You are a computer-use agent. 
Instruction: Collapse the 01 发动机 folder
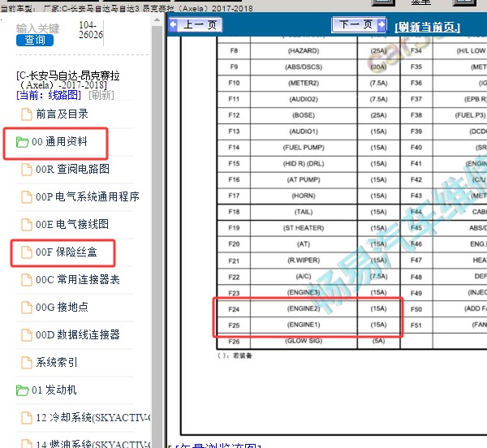pyautogui.click(x=54, y=390)
